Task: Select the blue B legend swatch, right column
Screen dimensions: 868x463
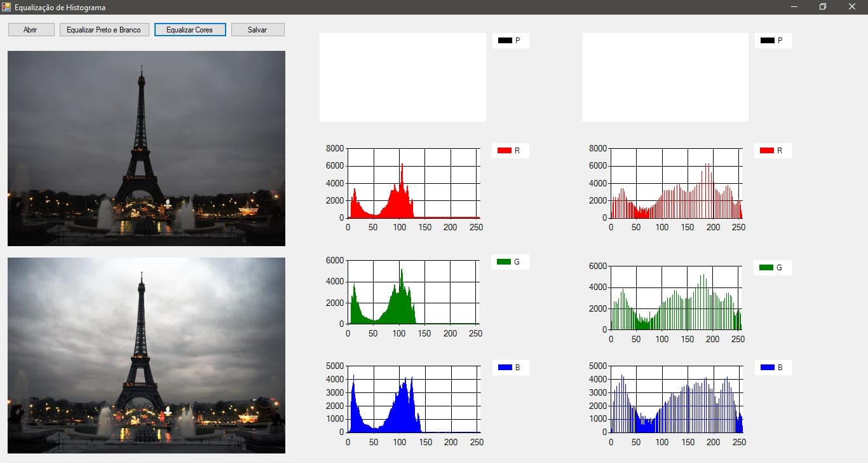Action: pos(773,367)
